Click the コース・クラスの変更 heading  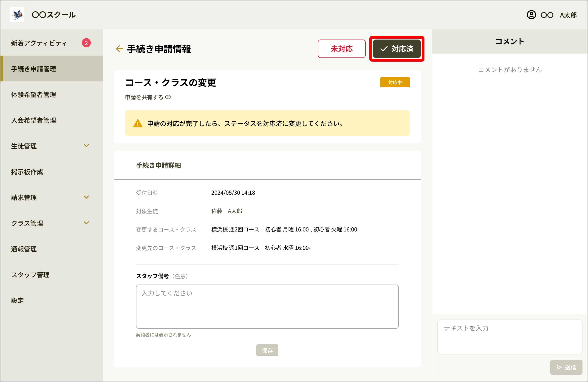tap(170, 82)
